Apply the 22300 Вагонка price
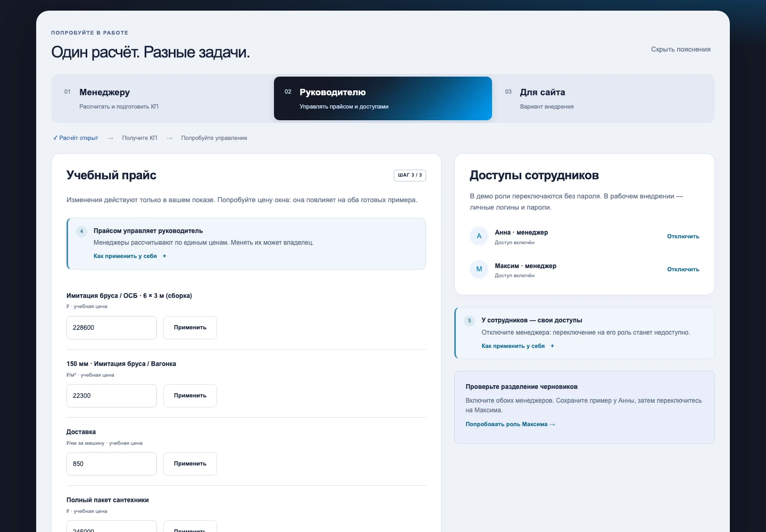The image size is (766, 532). [190, 396]
